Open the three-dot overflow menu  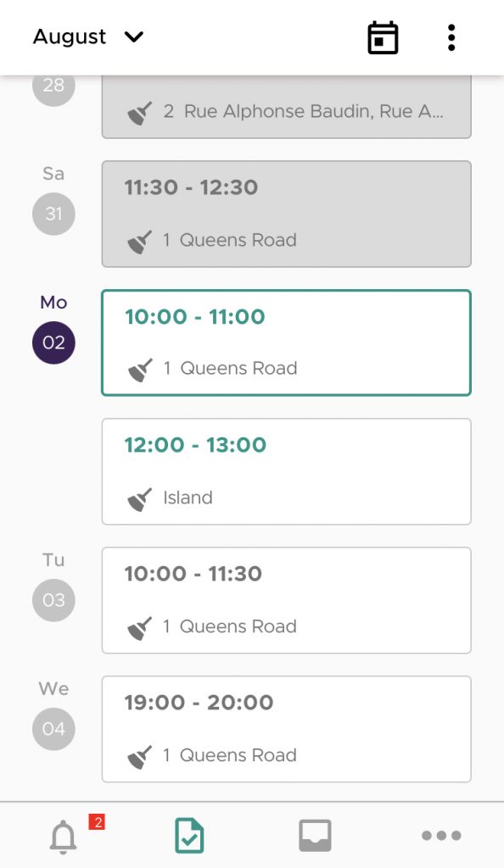pos(451,37)
